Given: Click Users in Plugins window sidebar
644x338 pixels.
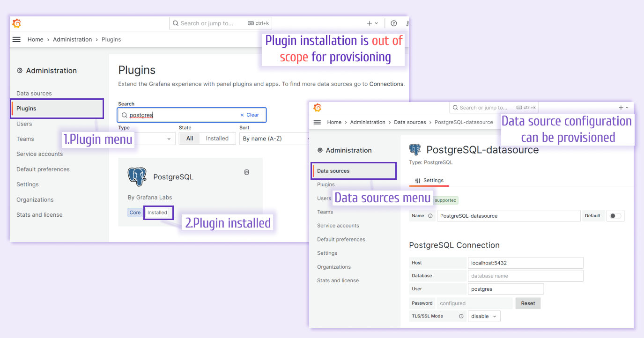Looking at the screenshot, I should [x=24, y=124].
